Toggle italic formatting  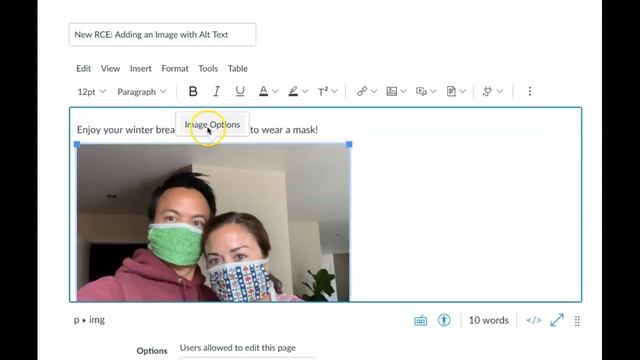216,91
